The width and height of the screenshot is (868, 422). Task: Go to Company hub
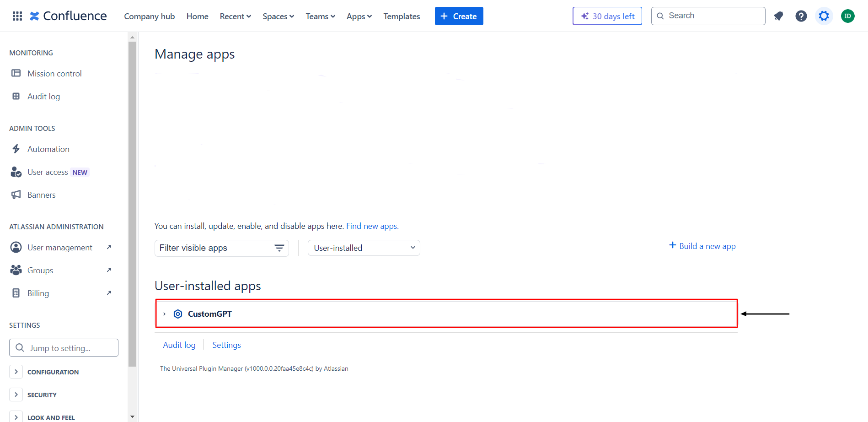[150, 16]
